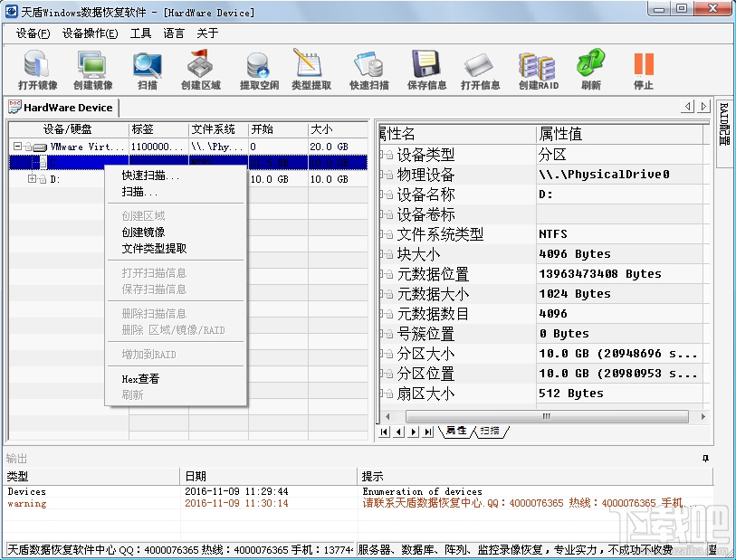Switch to the 扫描 tab in properties panel

(488, 432)
